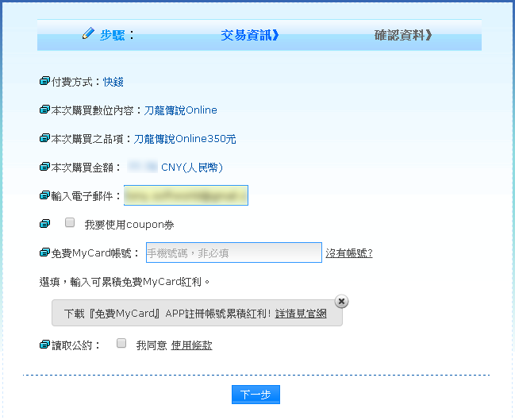Click the 選填，輸入可累積免費MyCard紅利 note
This screenshot has width=515, height=420.
[x=125, y=282]
